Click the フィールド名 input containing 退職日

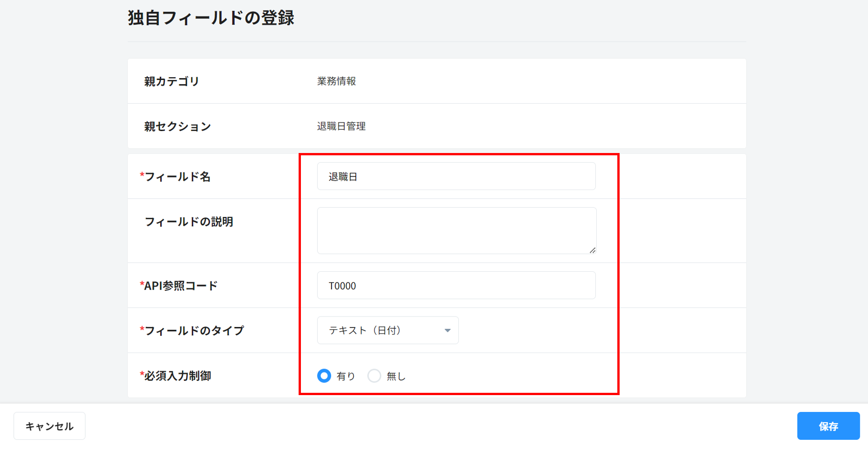coord(456,176)
